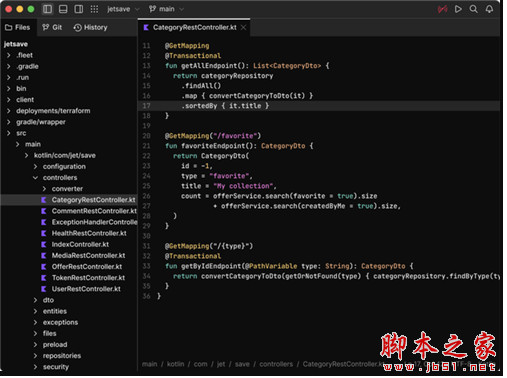The width and height of the screenshot is (507, 378).
Task: Expand the .gradle folder
Action: tap(9, 66)
